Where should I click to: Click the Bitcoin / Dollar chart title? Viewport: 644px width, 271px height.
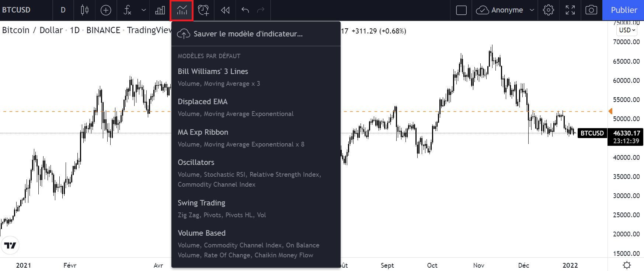(32, 30)
